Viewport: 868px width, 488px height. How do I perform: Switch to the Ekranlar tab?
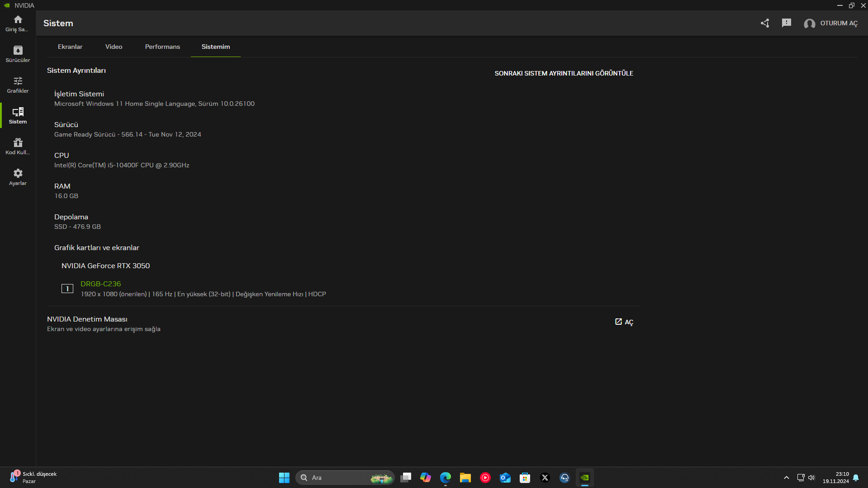click(70, 47)
